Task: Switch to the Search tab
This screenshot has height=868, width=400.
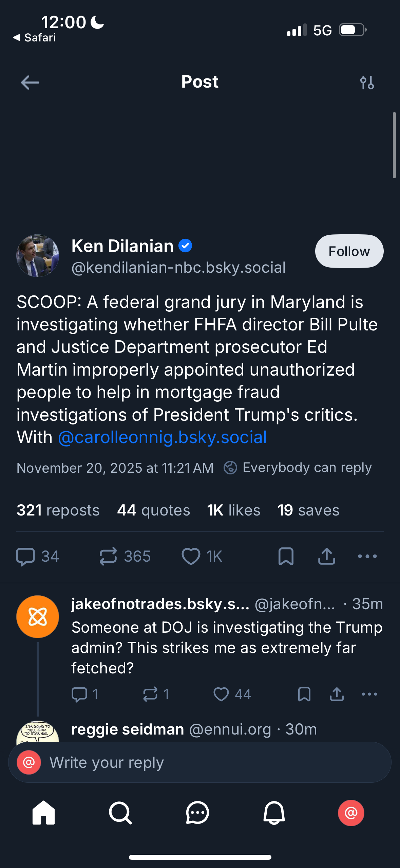Action: coord(120,813)
